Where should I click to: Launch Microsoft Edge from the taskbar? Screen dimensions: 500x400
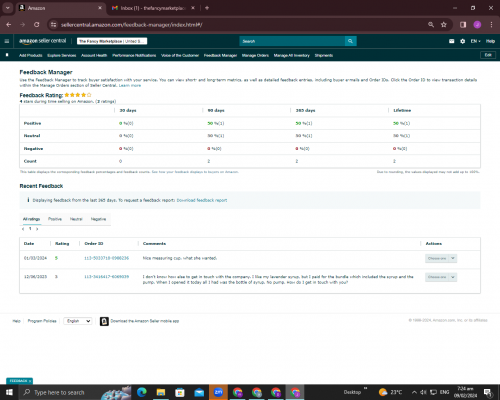pyautogui.click(x=142, y=392)
